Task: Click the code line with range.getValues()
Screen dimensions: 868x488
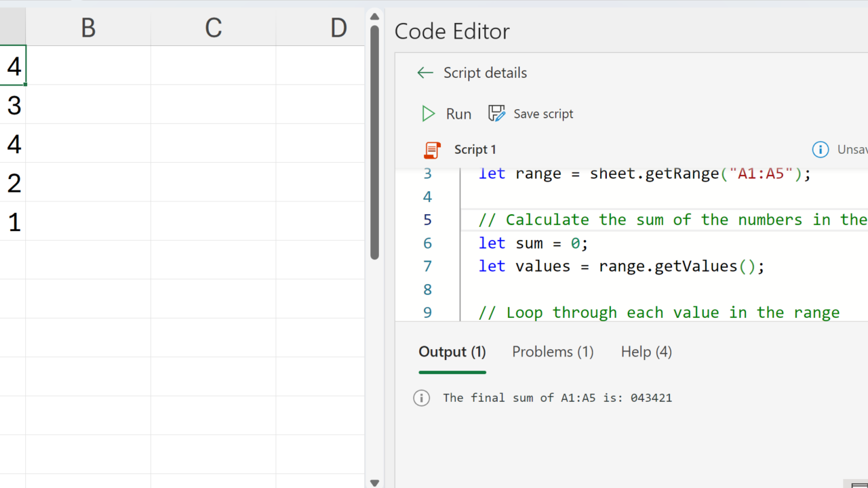Action: point(620,266)
